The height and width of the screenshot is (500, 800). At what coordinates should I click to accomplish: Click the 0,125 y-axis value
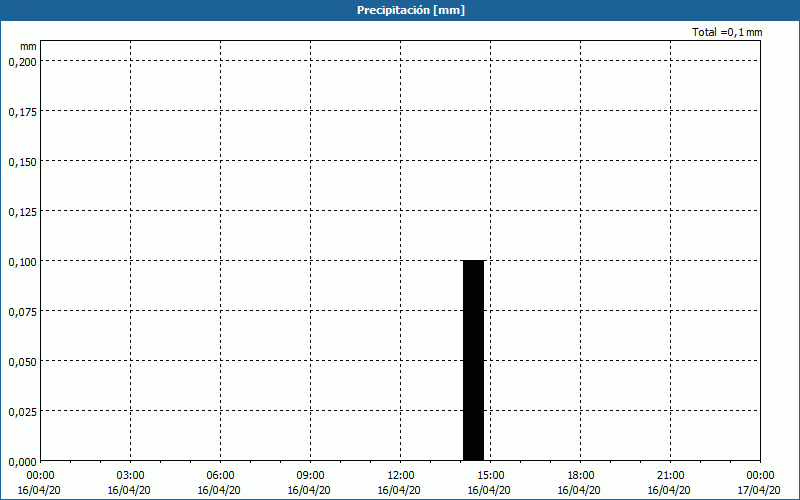point(22,212)
